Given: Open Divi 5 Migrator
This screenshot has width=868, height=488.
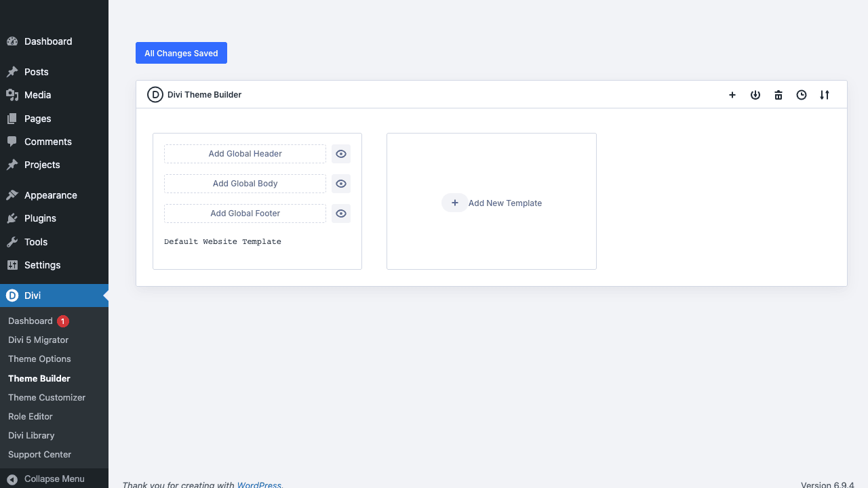Looking at the screenshot, I should coord(38,340).
